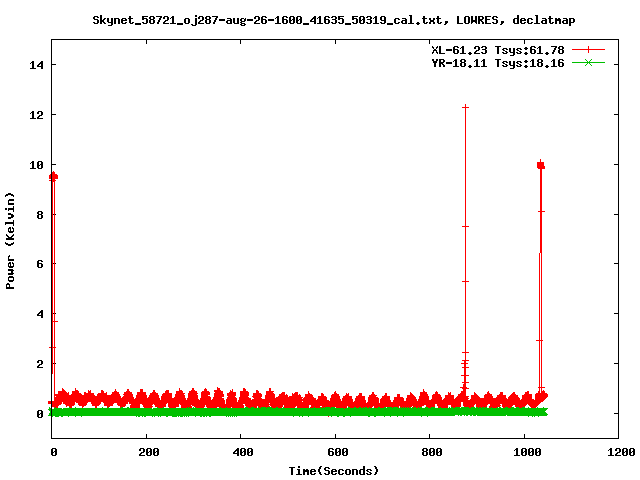The width and height of the screenshot is (640, 480).
Task: Select the XL-61.23 Tsys:61.78 legend label
Action: coord(498,50)
